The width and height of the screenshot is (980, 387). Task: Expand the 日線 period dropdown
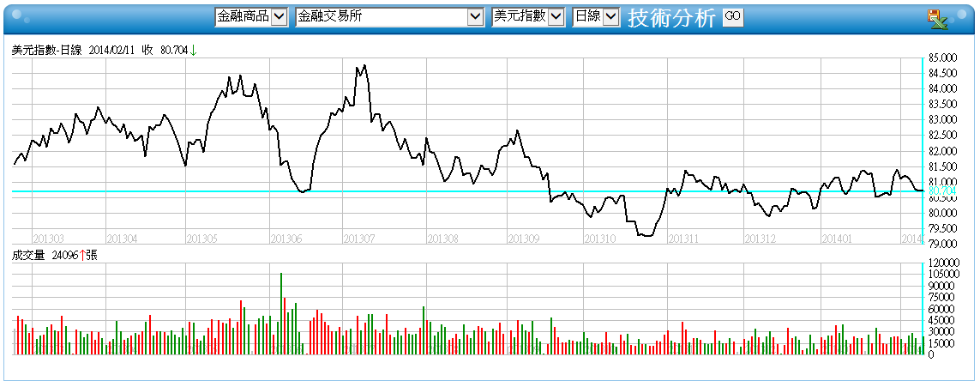pos(596,17)
